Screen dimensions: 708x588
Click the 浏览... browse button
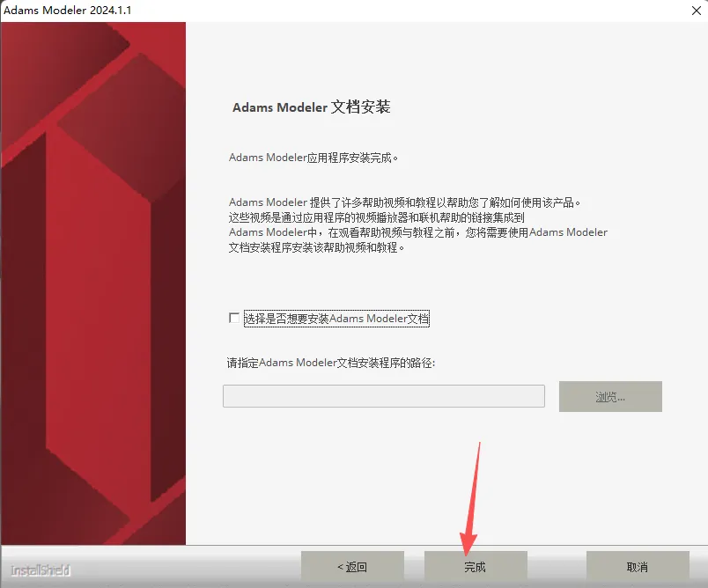point(610,396)
